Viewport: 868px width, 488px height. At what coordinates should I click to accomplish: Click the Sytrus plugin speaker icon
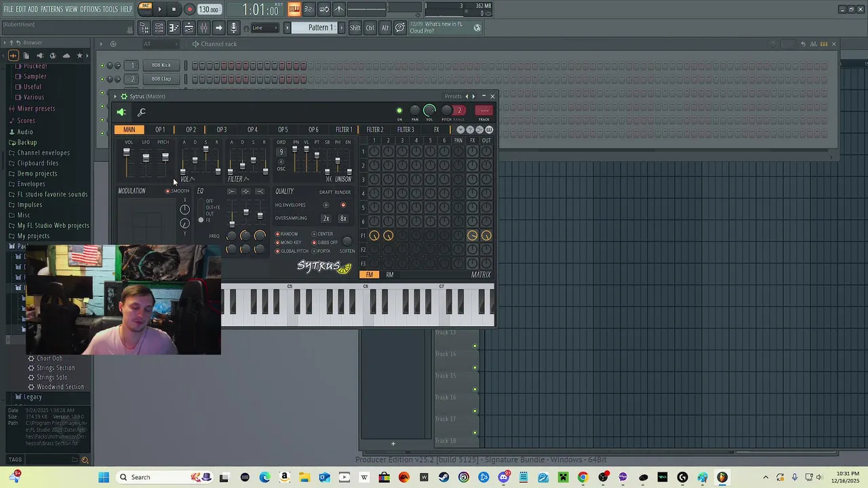click(x=121, y=113)
